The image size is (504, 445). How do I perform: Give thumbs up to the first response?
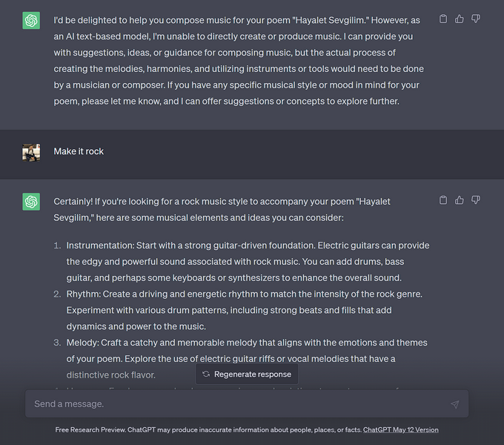coord(460,19)
